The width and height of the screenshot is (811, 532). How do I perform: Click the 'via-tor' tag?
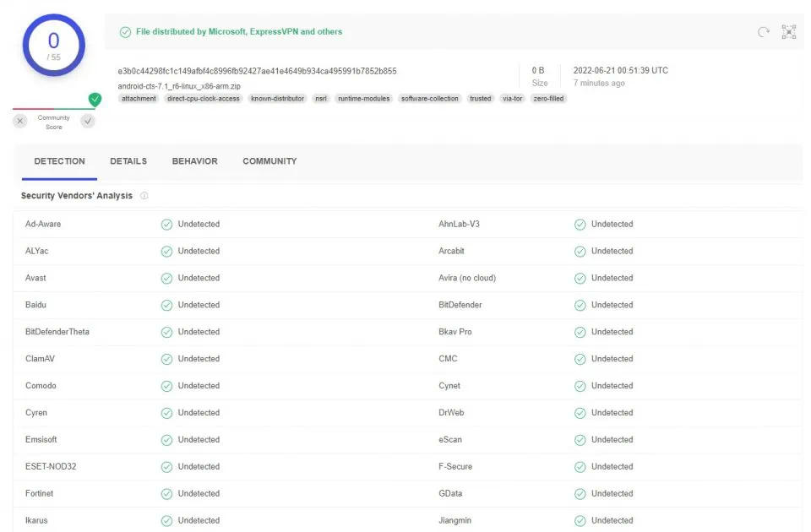[x=512, y=99]
